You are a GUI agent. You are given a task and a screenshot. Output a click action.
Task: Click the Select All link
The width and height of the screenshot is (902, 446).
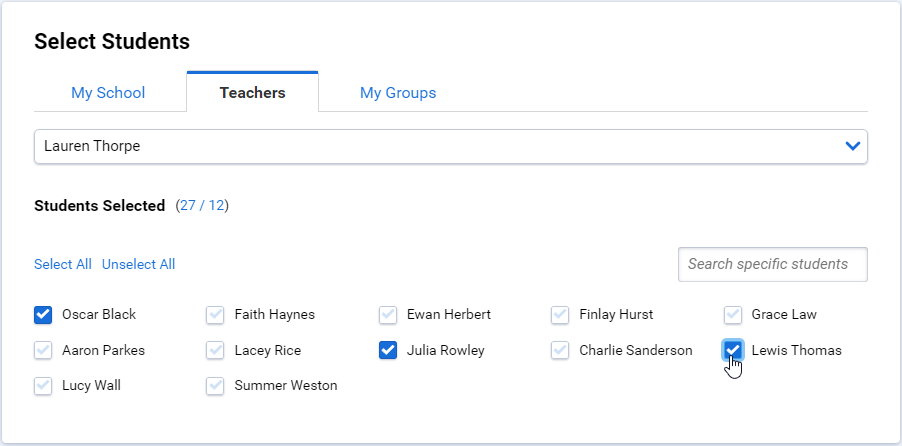point(63,264)
